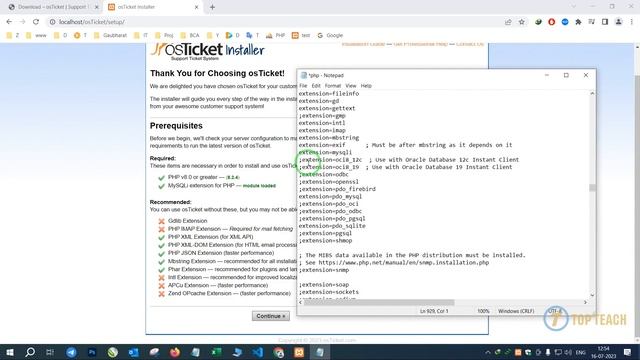Viewport: 640px width, 360px height.
Task: Click the browser back arrow
Action: click(9, 22)
